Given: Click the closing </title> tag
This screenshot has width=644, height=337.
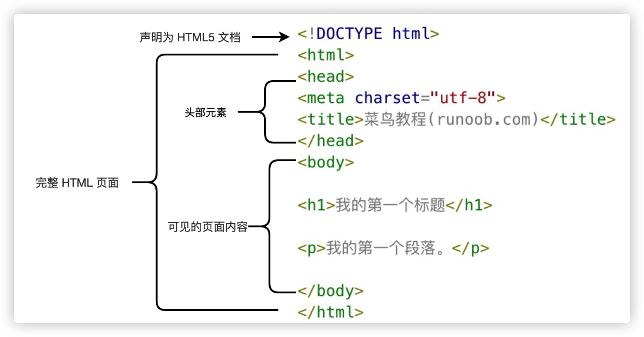Looking at the screenshot, I should pos(577,120).
